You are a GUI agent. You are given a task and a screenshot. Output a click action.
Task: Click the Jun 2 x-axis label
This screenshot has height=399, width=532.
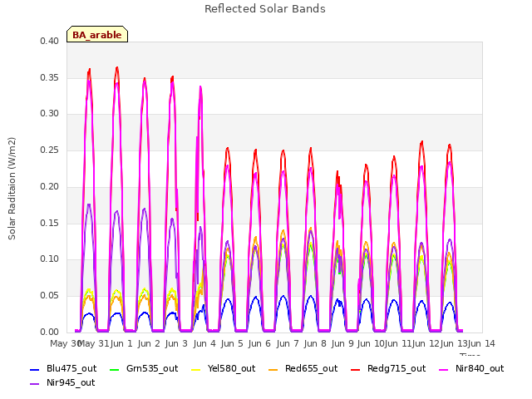click(x=149, y=343)
